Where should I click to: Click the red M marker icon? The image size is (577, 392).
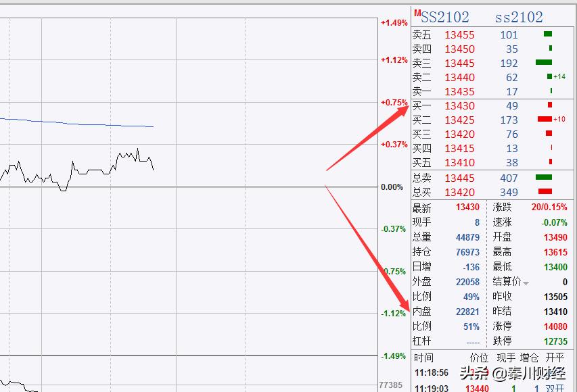tap(417, 13)
